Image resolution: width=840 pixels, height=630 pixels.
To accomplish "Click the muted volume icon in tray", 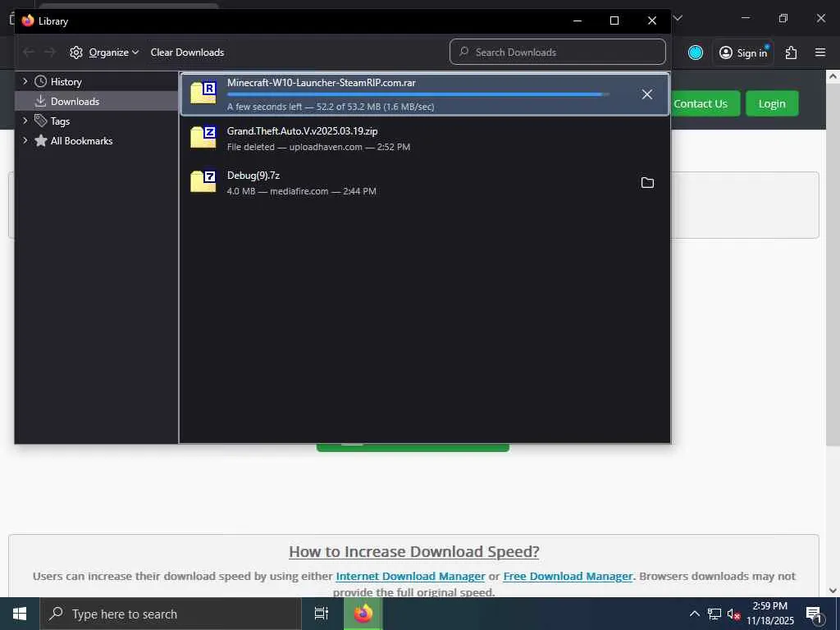I will click(x=733, y=614).
